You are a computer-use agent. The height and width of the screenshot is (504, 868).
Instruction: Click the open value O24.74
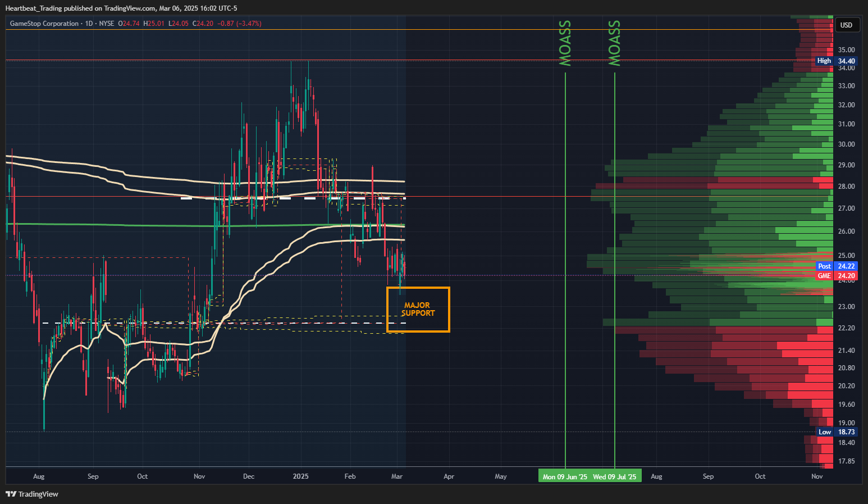(130, 24)
